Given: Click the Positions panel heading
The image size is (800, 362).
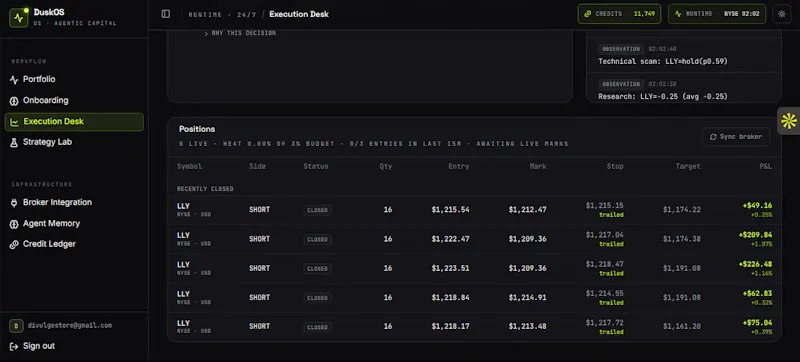Looking at the screenshot, I should 197,130.
